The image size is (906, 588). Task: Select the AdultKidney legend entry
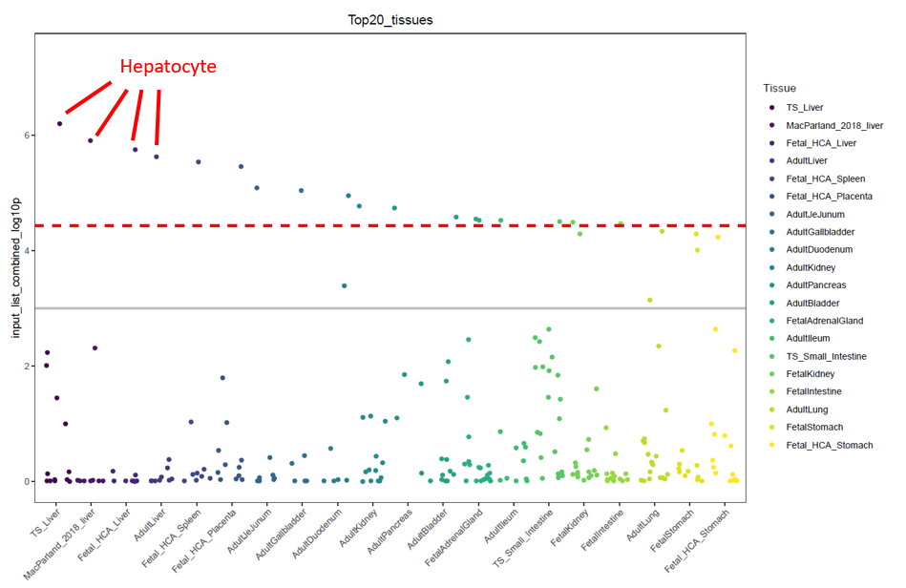pos(811,267)
